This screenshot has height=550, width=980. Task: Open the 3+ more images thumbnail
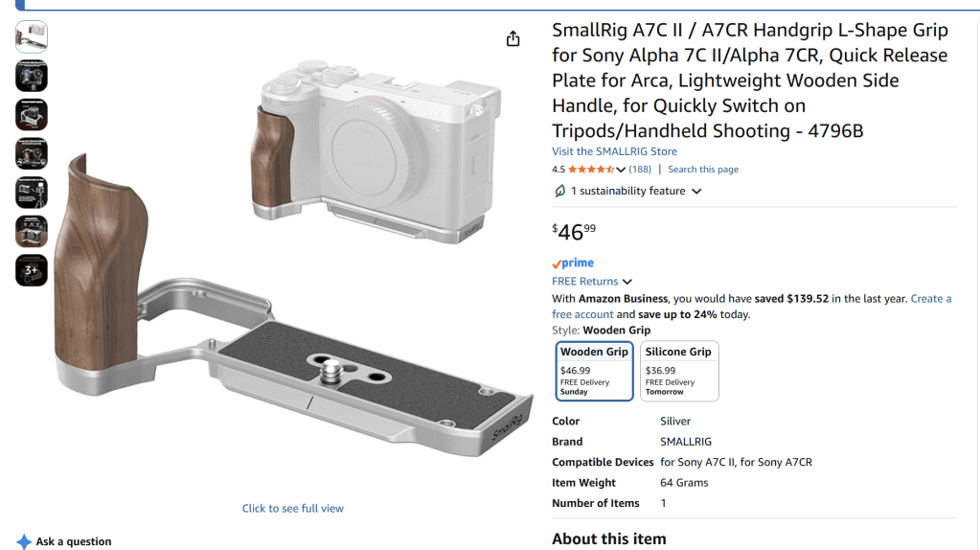pos(32,270)
